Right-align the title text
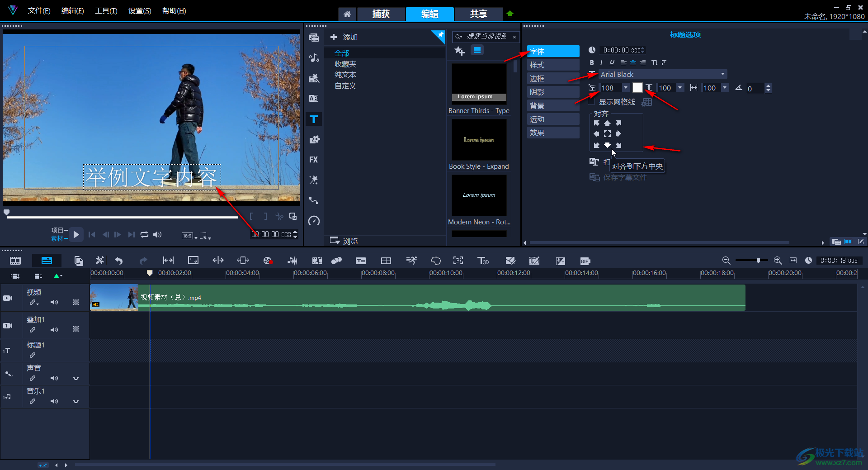 [x=642, y=62]
